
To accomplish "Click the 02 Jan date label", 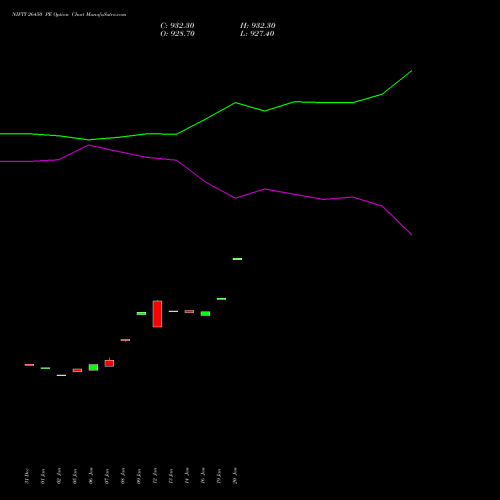I will 59,476.
